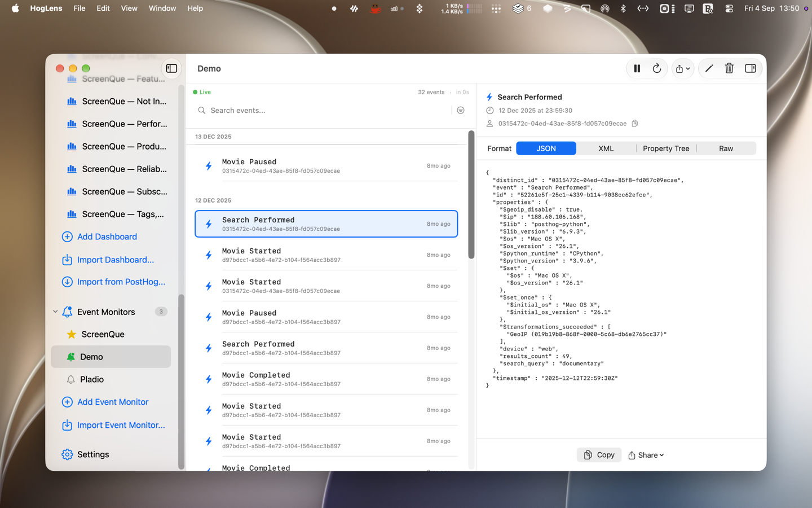Viewport: 812px width, 508px height.
Task: Open the Help menu
Action: pos(195,8)
